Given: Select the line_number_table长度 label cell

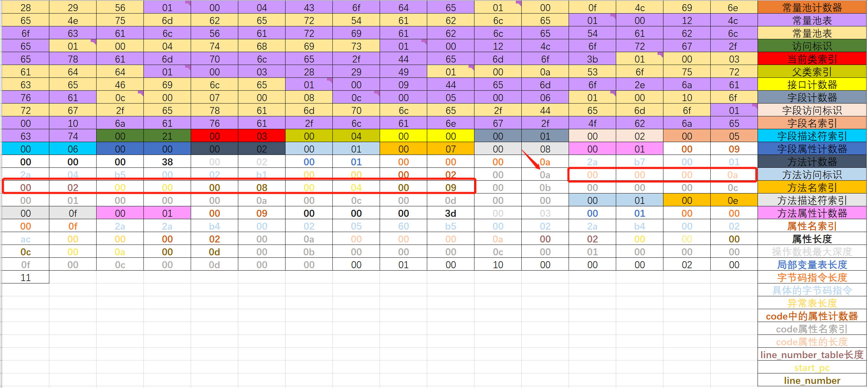Looking at the screenshot, I should [x=812, y=355].
